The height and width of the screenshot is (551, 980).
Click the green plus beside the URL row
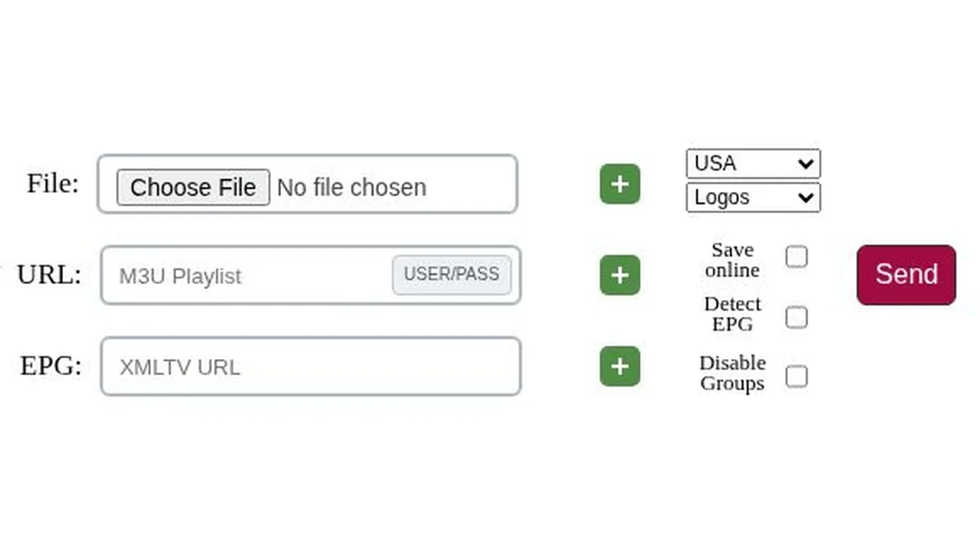click(x=619, y=275)
